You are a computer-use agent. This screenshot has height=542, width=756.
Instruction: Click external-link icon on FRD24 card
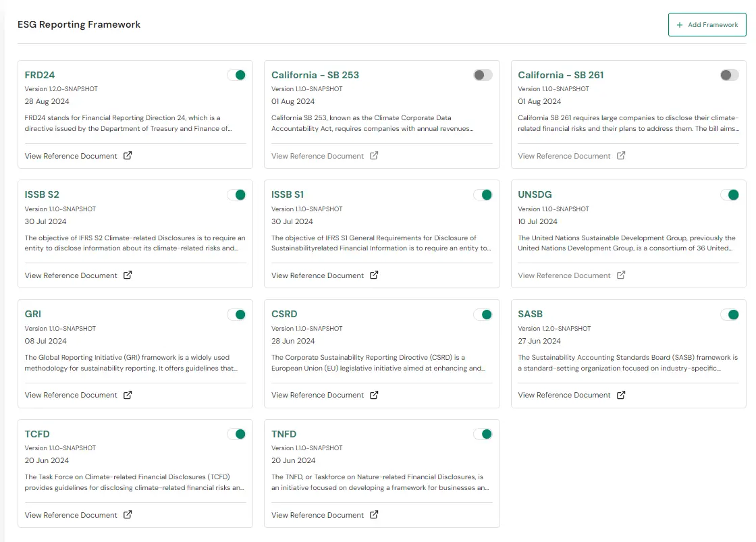pos(128,155)
